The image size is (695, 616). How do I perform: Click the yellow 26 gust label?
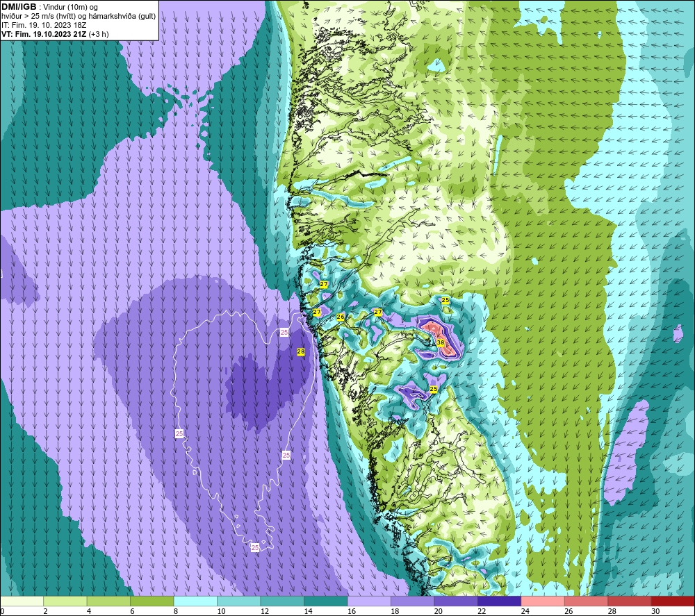point(341,317)
